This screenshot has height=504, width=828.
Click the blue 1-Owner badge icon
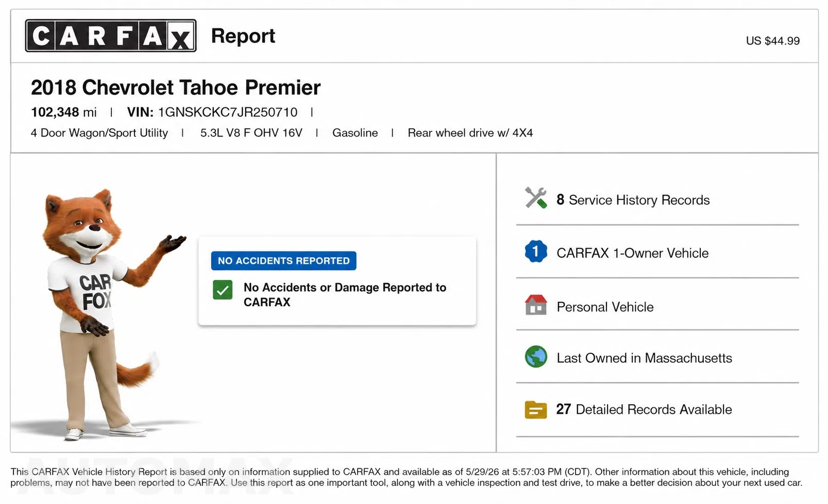click(536, 252)
